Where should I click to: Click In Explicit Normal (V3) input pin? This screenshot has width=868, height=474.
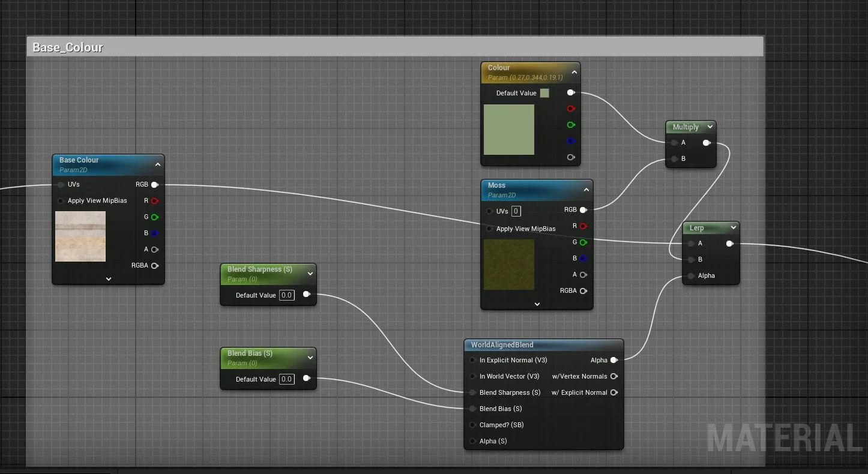[472, 361]
